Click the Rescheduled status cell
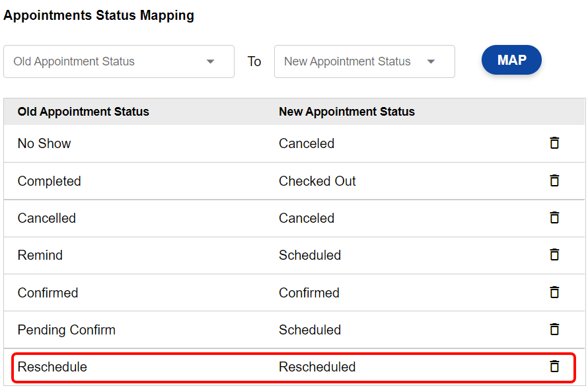 [317, 367]
